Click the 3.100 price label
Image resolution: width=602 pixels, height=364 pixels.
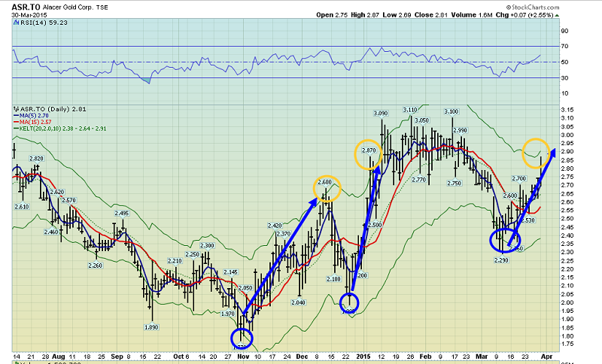(x=451, y=111)
